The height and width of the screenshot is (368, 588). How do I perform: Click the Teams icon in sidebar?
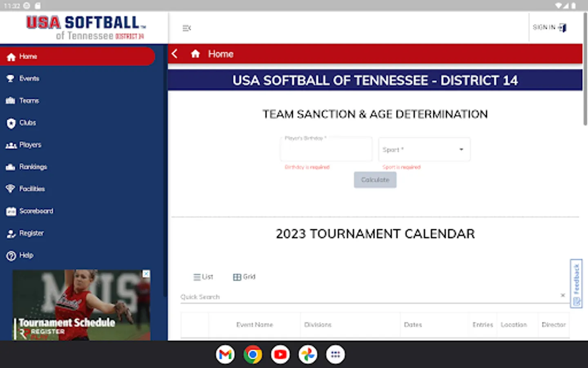[x=11, y=101]
